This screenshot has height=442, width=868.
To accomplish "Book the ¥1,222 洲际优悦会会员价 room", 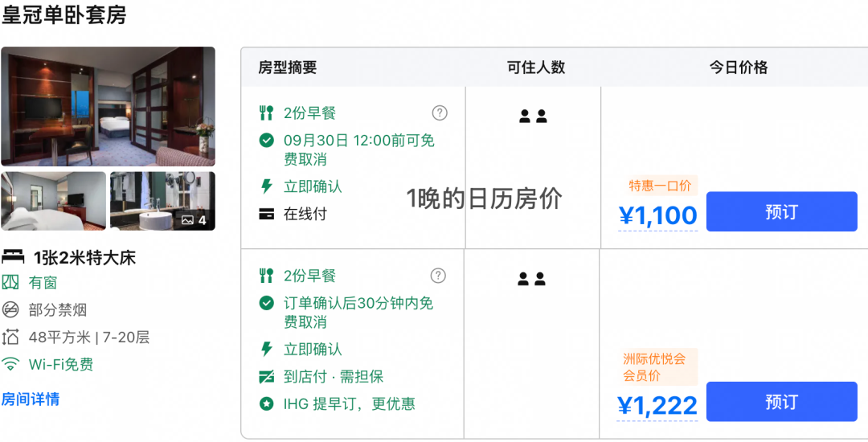I will [782, 402].
